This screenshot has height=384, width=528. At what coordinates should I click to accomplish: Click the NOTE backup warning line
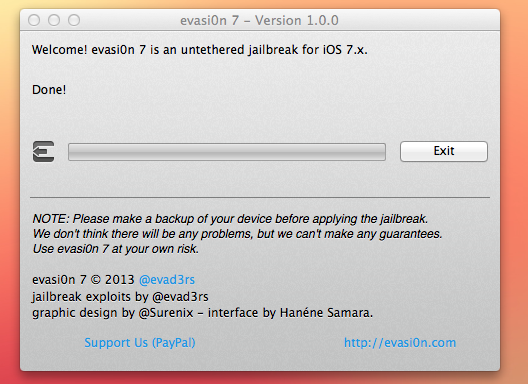click(230, 219)
